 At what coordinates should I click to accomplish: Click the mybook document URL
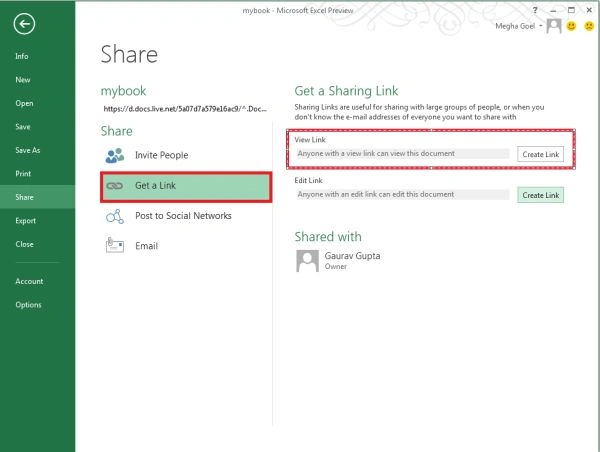(185, 109)
